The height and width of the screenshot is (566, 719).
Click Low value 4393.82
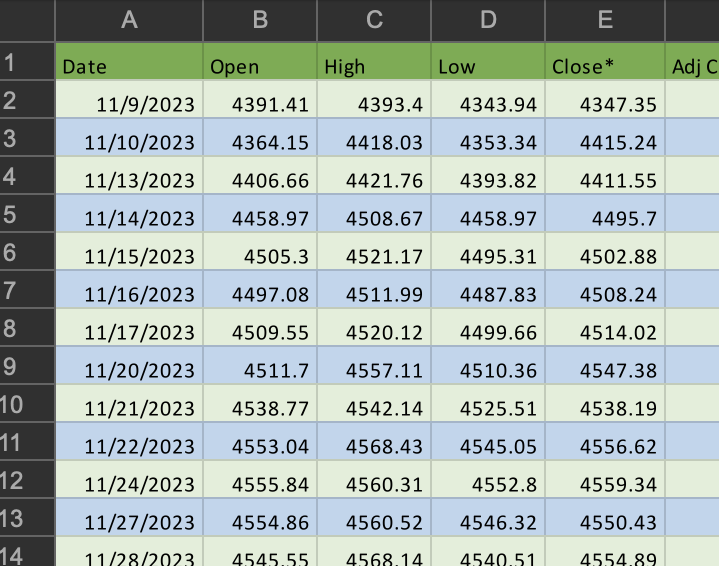click(488, 176)
